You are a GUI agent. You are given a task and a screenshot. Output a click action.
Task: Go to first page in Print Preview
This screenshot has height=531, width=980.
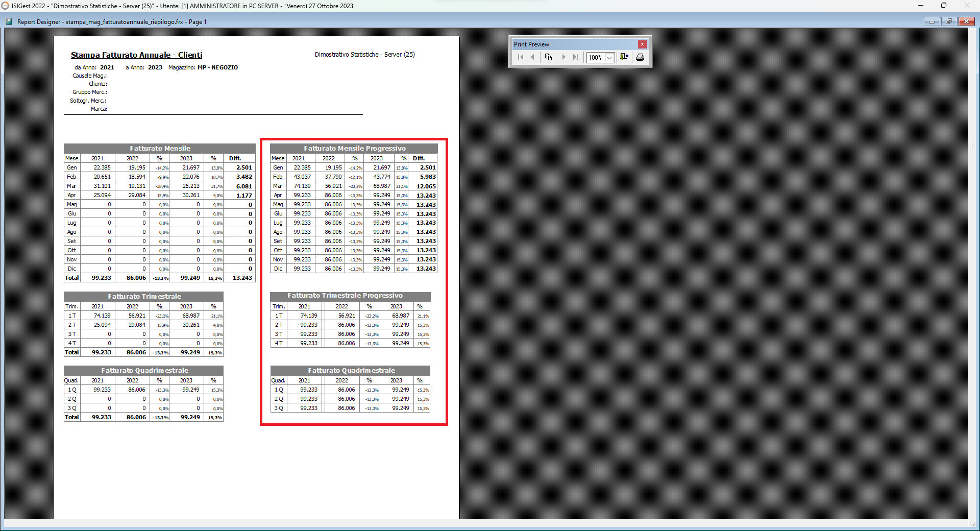520,57
